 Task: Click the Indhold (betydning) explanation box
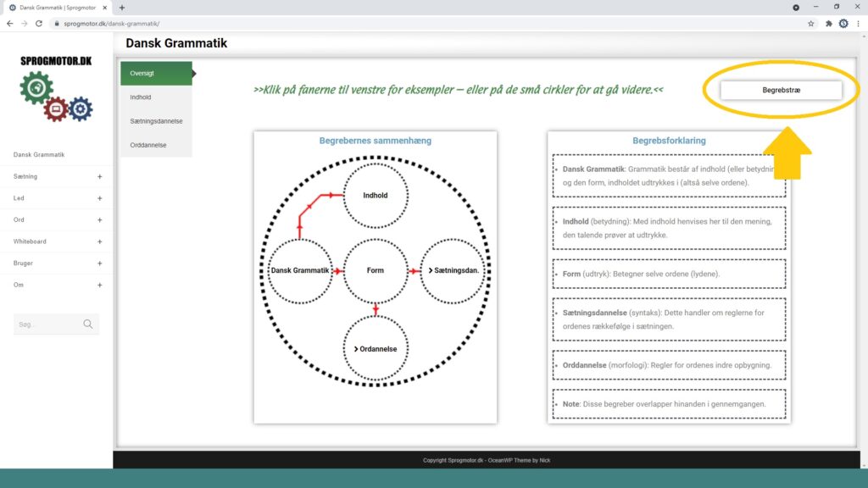click(669, 228)
